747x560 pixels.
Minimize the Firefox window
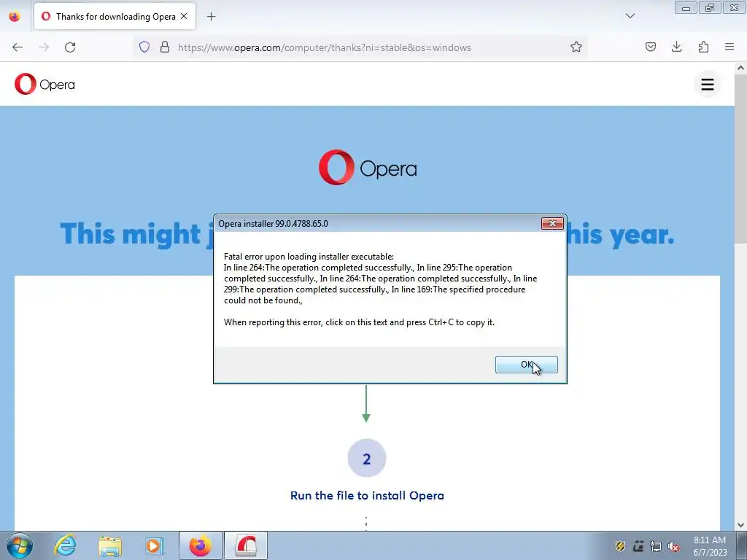click(686, 8)
